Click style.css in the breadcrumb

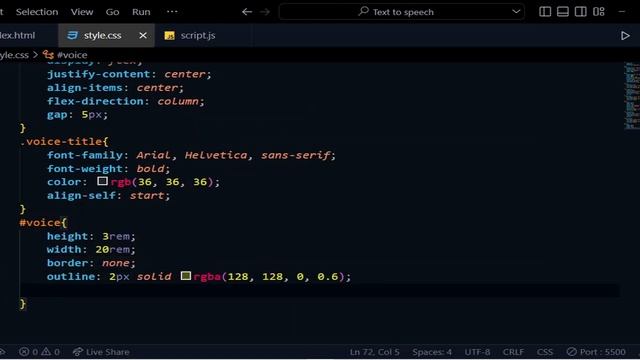(x=14, y=55)
